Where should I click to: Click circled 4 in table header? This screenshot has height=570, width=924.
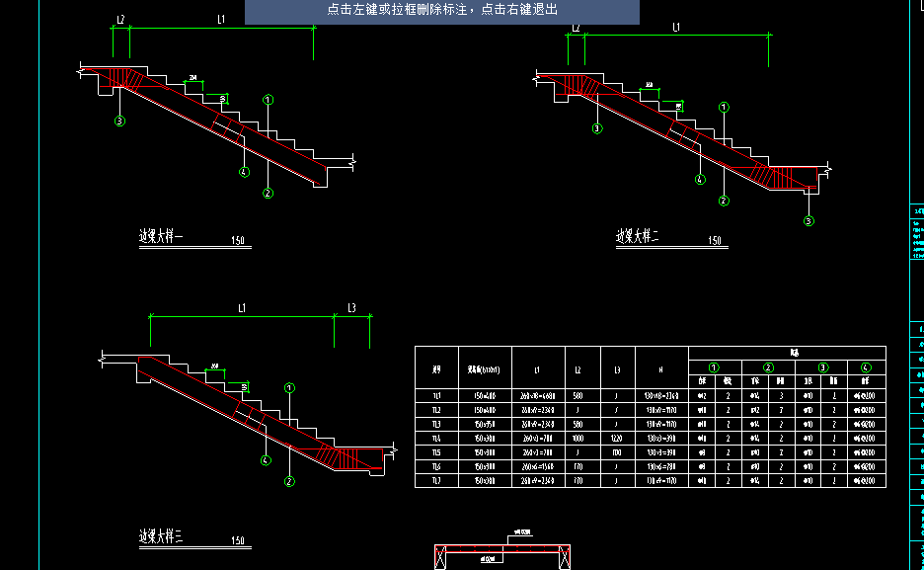point(866,367)
